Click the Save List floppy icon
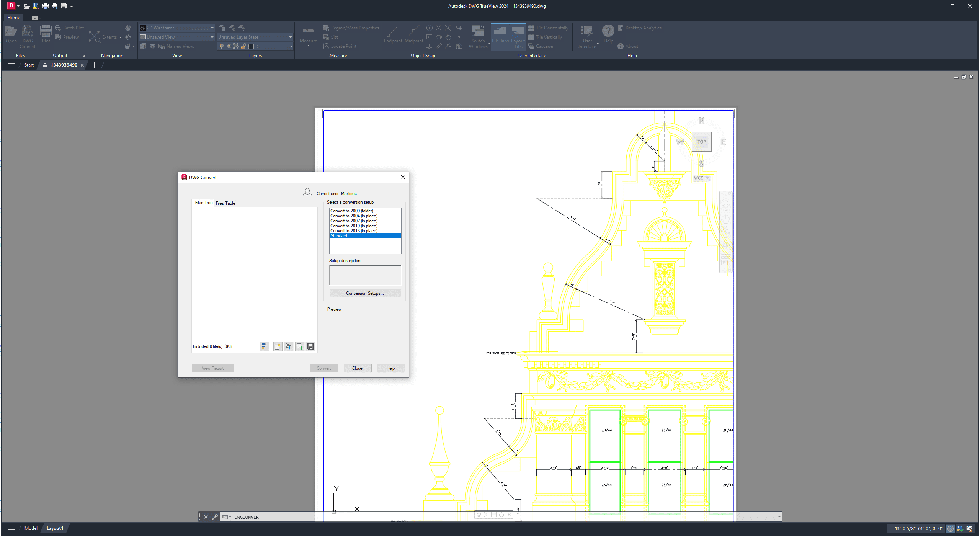 310,346
